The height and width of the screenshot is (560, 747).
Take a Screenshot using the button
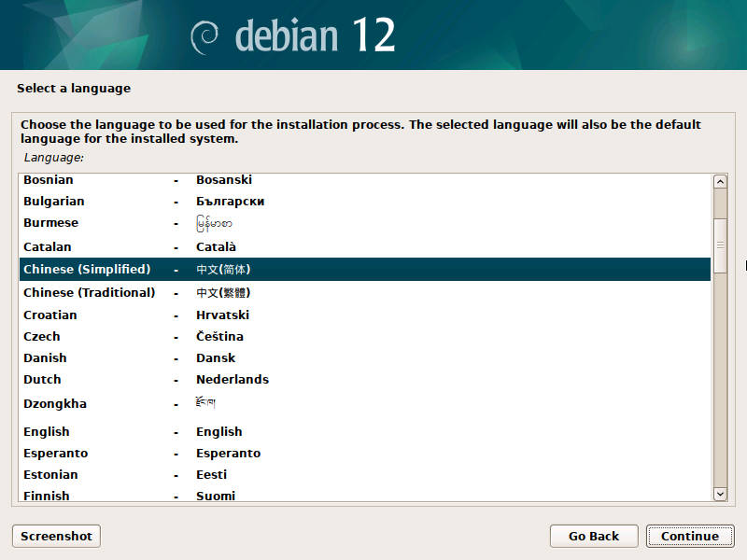[56, 536]
